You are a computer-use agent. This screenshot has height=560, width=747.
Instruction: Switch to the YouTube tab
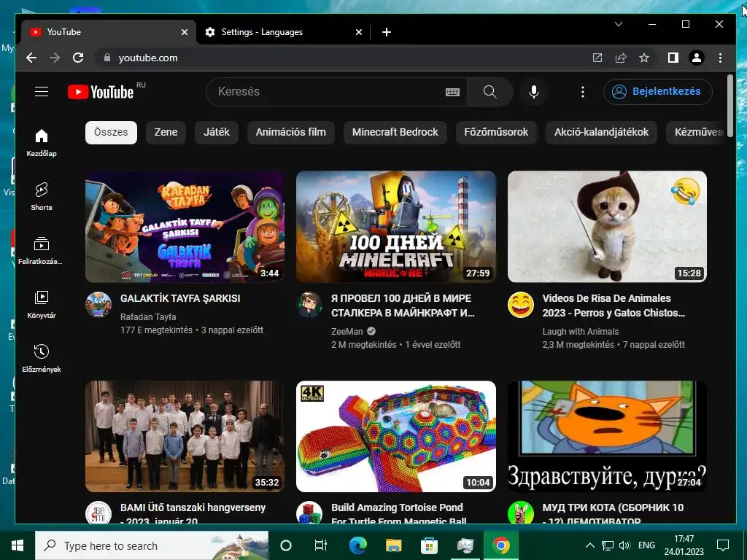click(x=107, y=32)
